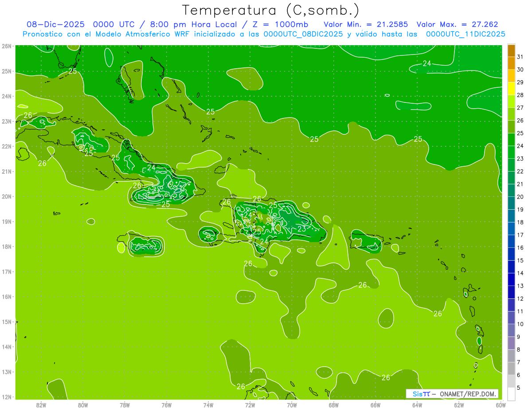This screenshot has height=411, width=532.
Task: Click the init time "0000UTC_08DIC2025"
Action: coord(303,34)
